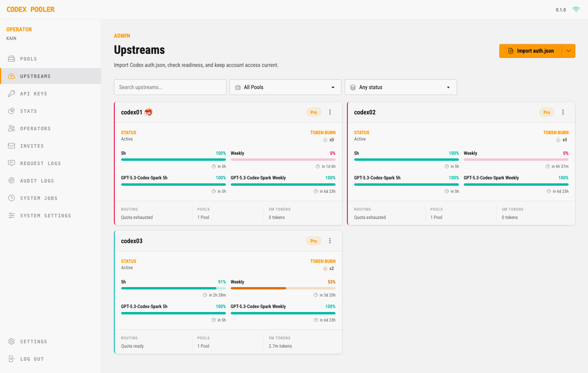Click the Pro badge on codex01
588x373 pixels.
(314, 112)
